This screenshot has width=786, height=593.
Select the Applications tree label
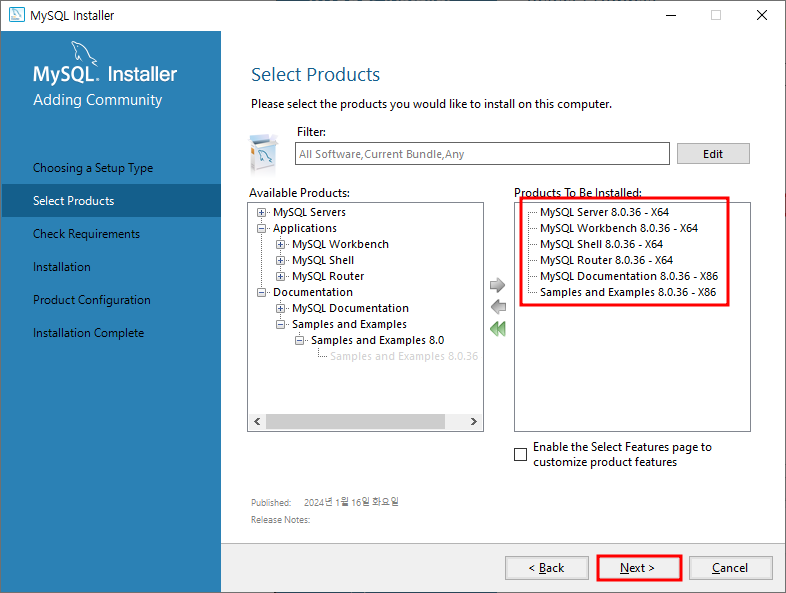point(305,229)
